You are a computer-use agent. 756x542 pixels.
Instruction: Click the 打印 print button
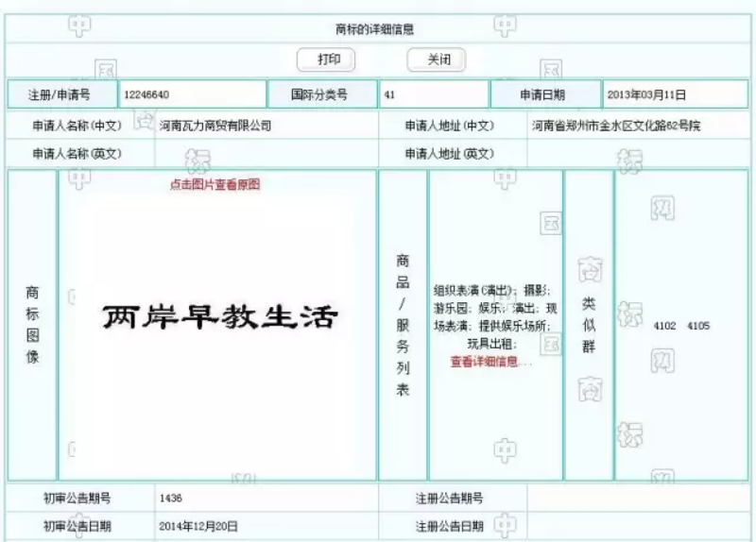point(326,59)
